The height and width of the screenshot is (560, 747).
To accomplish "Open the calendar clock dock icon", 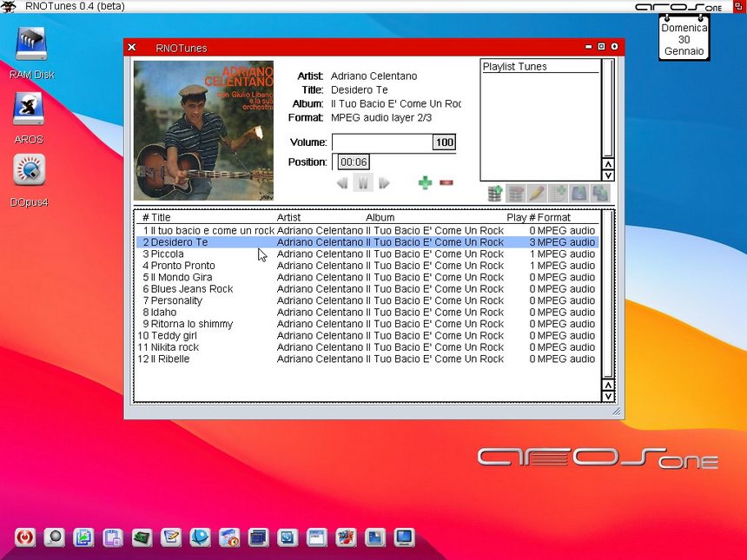I will pos(229,537).
